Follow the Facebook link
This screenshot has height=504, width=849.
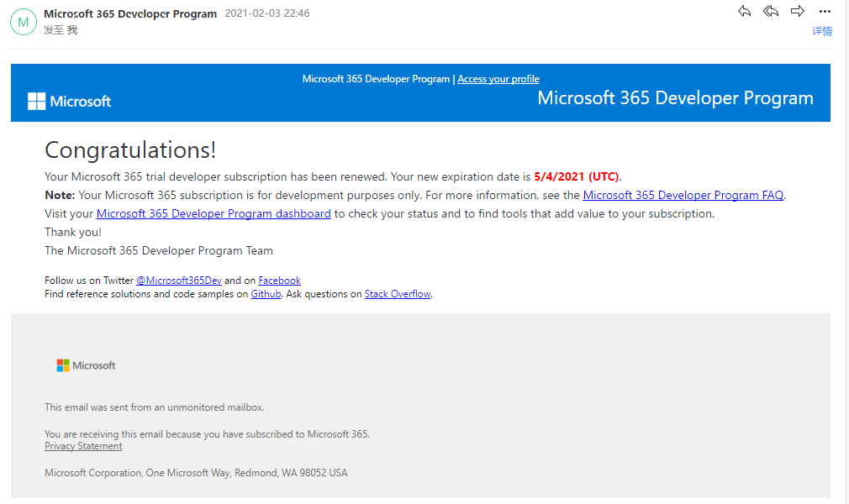coord(279,281)
